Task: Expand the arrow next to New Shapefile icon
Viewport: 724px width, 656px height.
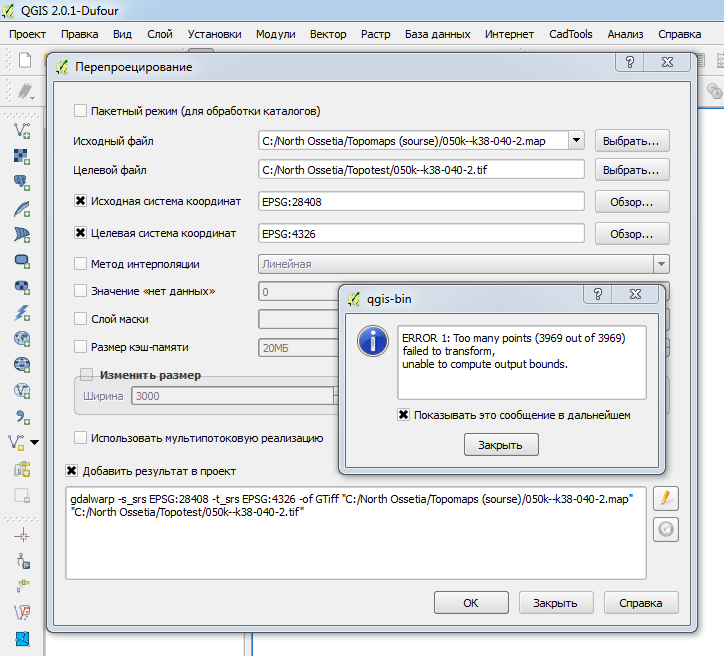Action: click(35, 443)
